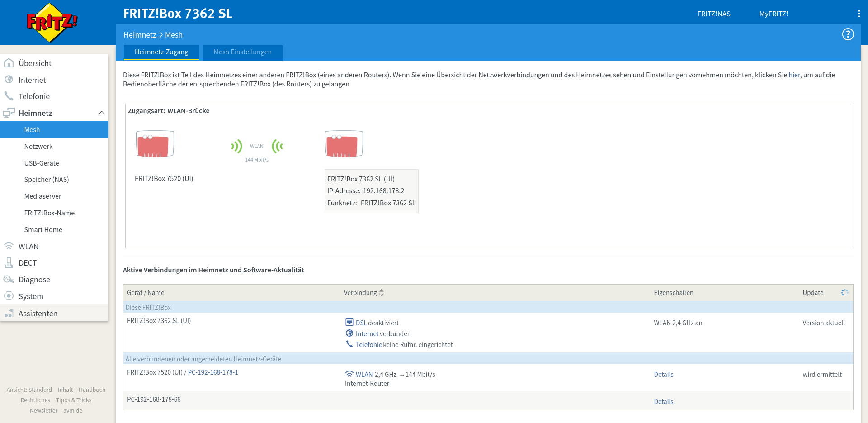
Task: Switch to Mesh Einstellungen tab
Action: pos(242,52)
